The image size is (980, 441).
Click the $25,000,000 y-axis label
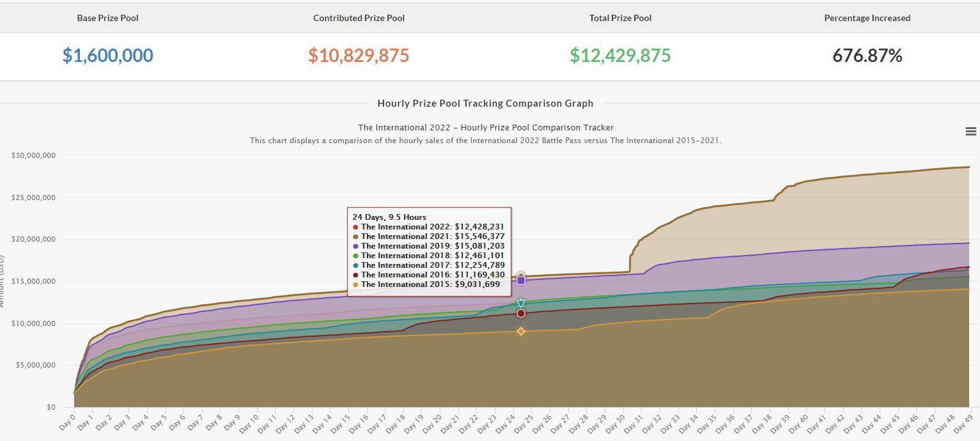[x=33, y=197]
